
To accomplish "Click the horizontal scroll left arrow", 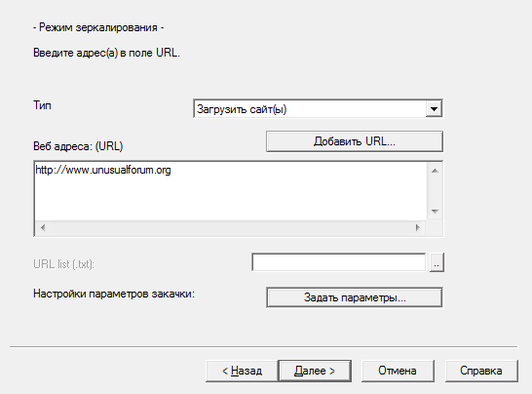I will coord(43,227).
